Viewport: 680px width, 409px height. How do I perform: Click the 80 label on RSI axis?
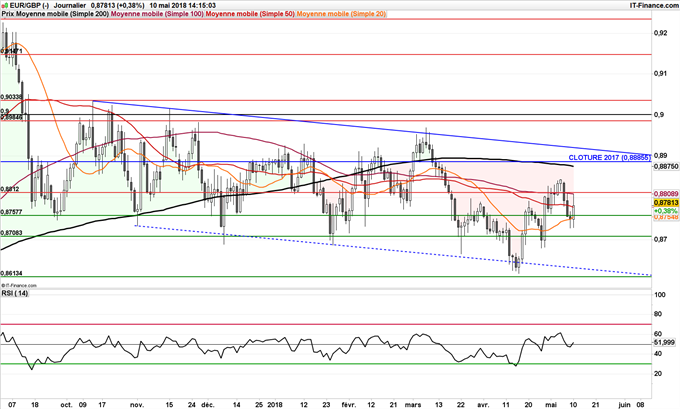pos(658,314)
